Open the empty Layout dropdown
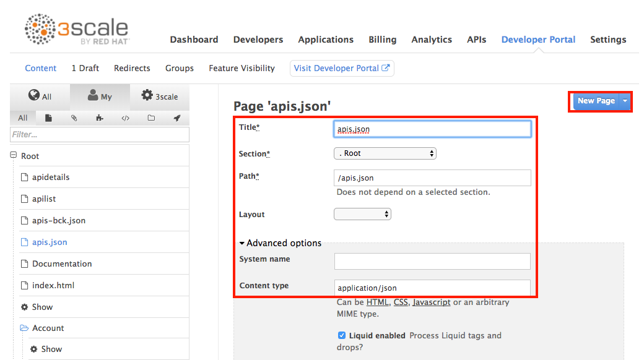 [362, 214]
